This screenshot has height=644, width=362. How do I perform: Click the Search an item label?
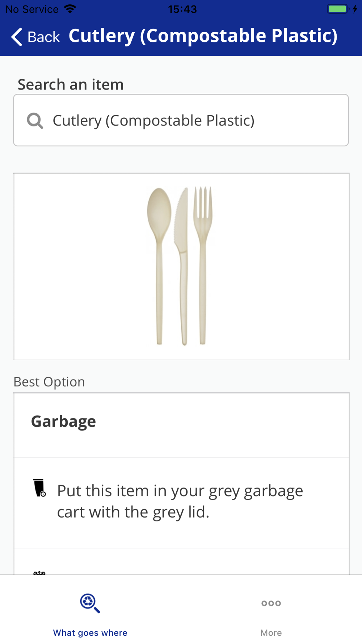(71, 85)
